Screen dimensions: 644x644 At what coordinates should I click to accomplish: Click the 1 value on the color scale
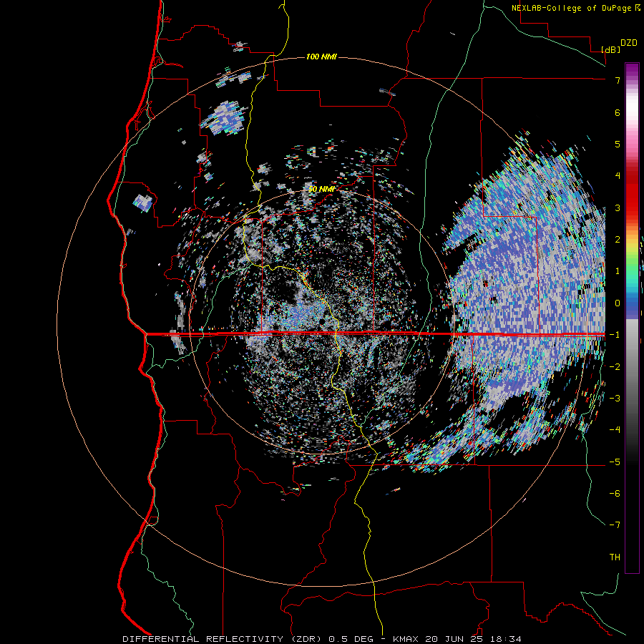click(x=618, y=271)
